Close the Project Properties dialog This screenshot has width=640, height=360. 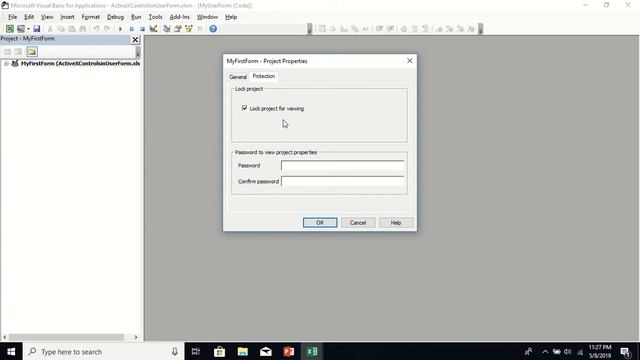(x=409, y=61)
